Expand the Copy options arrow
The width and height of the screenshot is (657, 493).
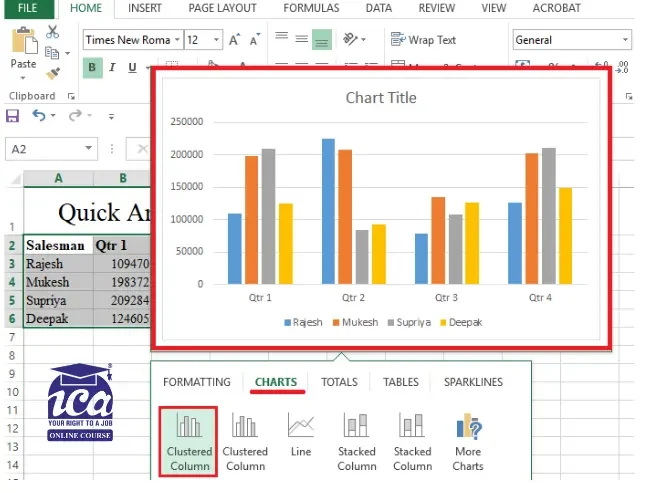pyautogui.click(x=67, y=53)
